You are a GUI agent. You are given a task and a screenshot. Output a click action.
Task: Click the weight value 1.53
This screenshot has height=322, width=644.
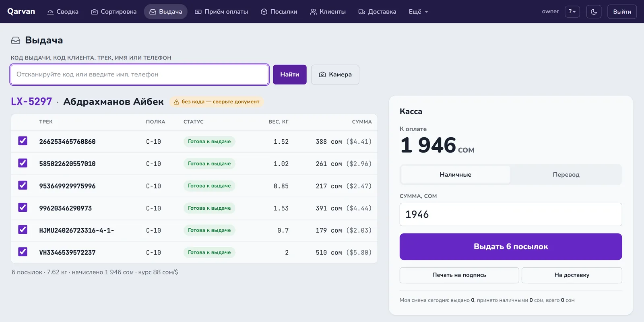pos(281,208)
